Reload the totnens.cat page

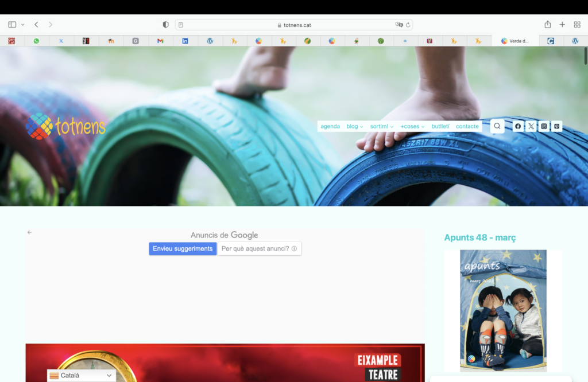click(408, 25)
